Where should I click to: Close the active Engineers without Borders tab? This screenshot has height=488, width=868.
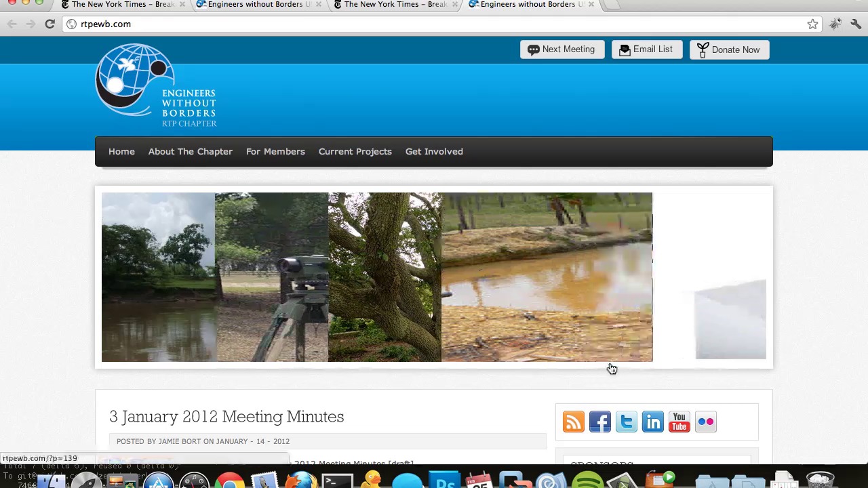[x=591, y=4]
